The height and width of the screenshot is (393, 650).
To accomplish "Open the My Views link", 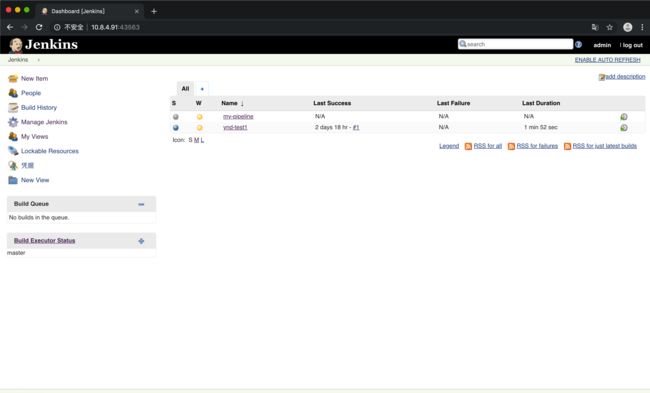I will (34, 136).
